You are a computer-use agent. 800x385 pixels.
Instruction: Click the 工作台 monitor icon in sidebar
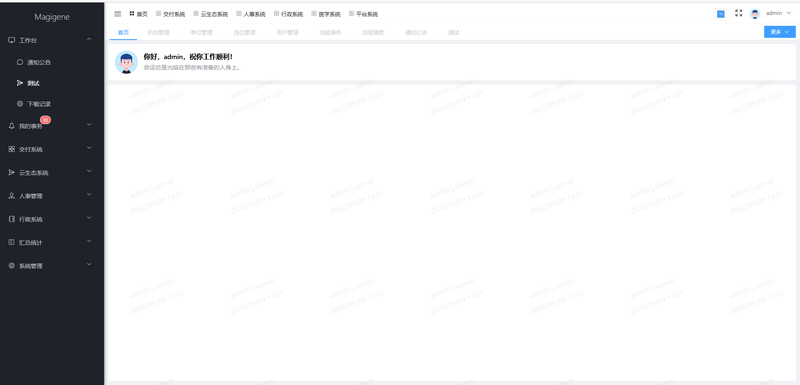tap(12, 40)
